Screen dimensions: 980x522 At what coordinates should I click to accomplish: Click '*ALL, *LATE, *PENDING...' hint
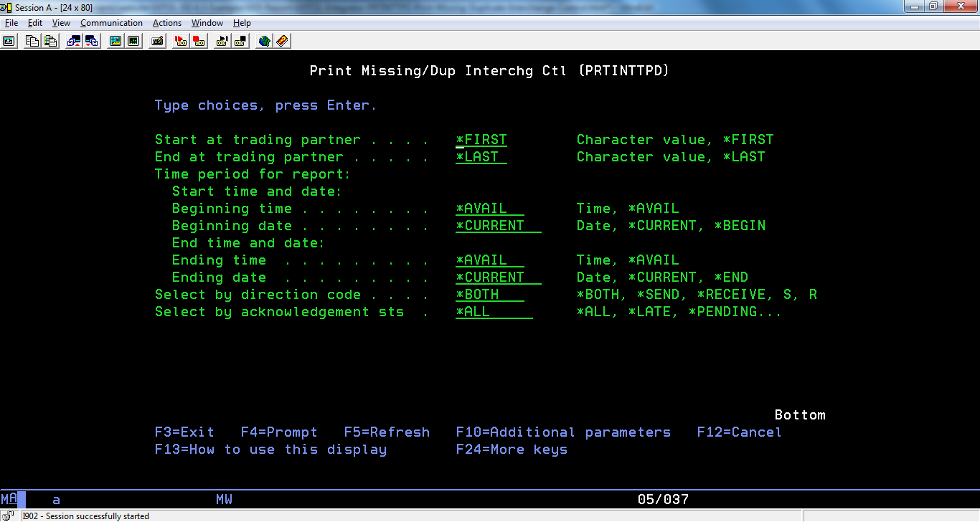coord(679,312)
